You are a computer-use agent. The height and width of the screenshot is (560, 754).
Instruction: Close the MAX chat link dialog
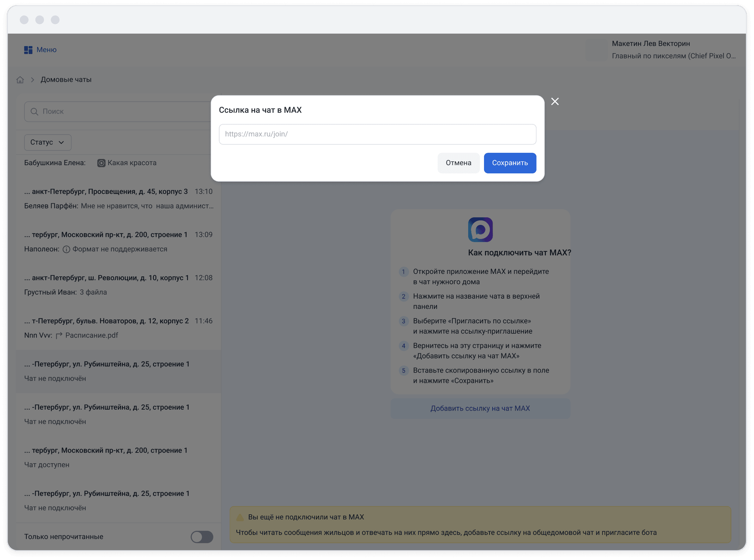point(555,102)
